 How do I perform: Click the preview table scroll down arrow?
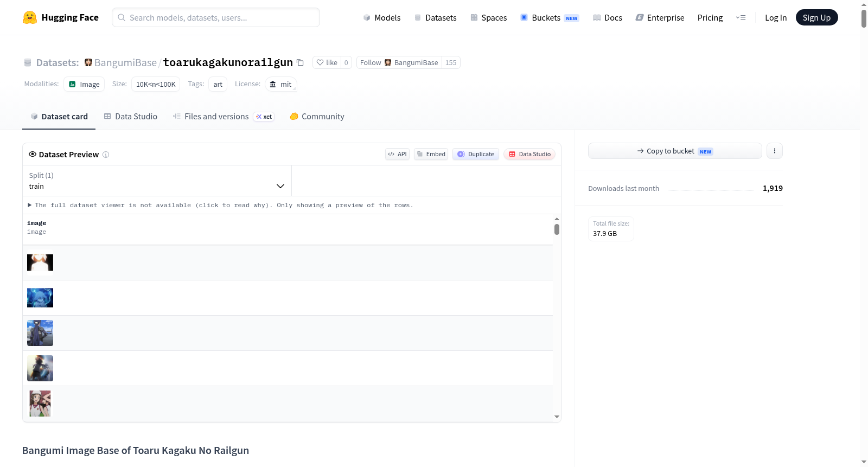(557, 417)
